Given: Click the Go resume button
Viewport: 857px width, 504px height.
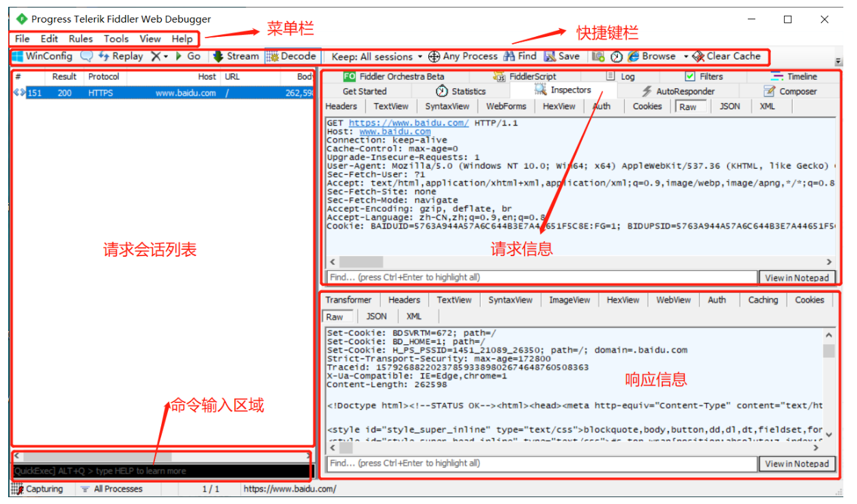Looking at the screenshot, I should click(188, 56).
